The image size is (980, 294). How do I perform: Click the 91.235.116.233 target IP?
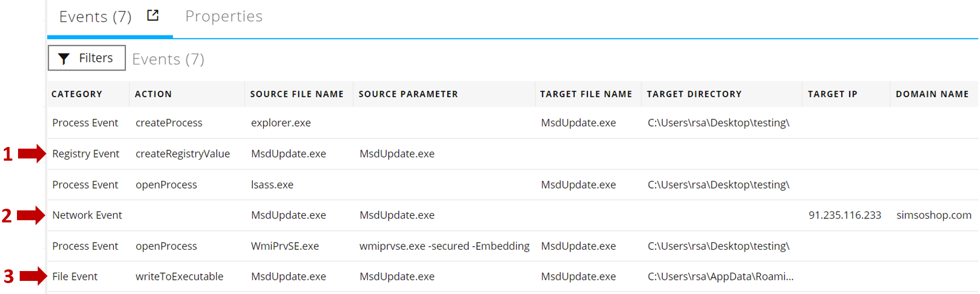pos(844,215)
